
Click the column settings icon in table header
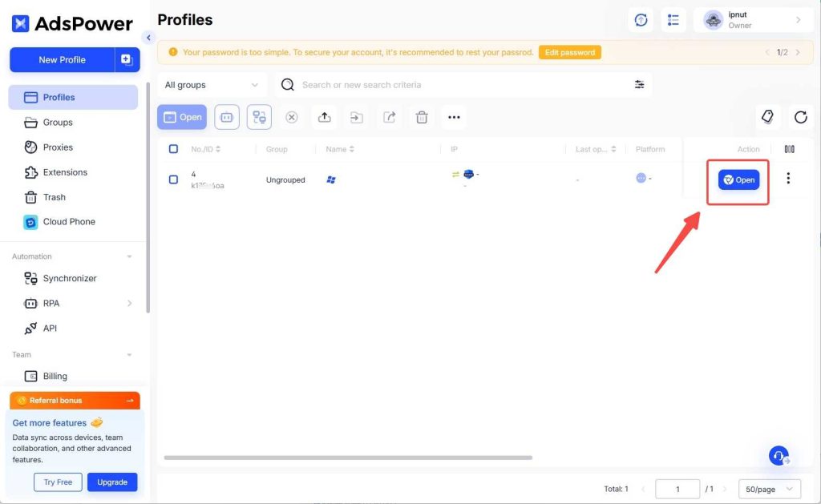(x=789, y=149)
